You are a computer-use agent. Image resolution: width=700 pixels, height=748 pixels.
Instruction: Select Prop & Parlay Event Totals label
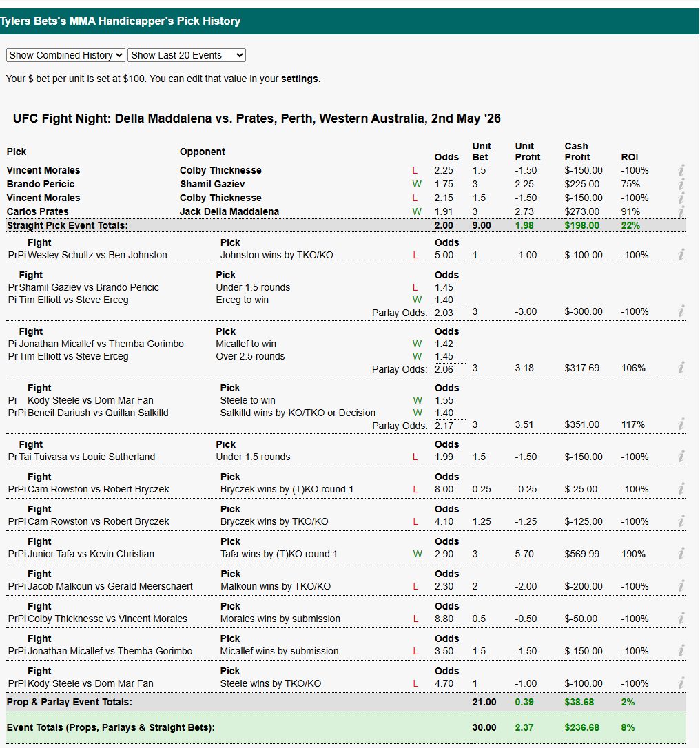tap(69, 702)
